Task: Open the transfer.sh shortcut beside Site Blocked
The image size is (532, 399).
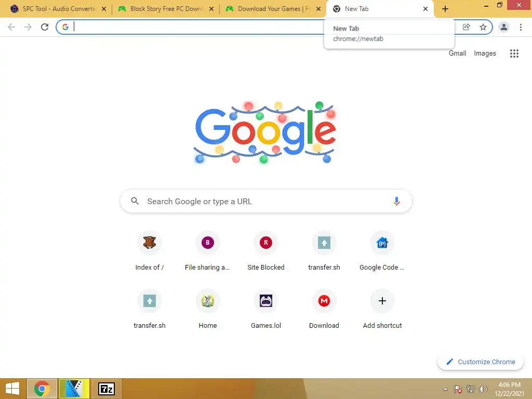Action: coord(324,252)
